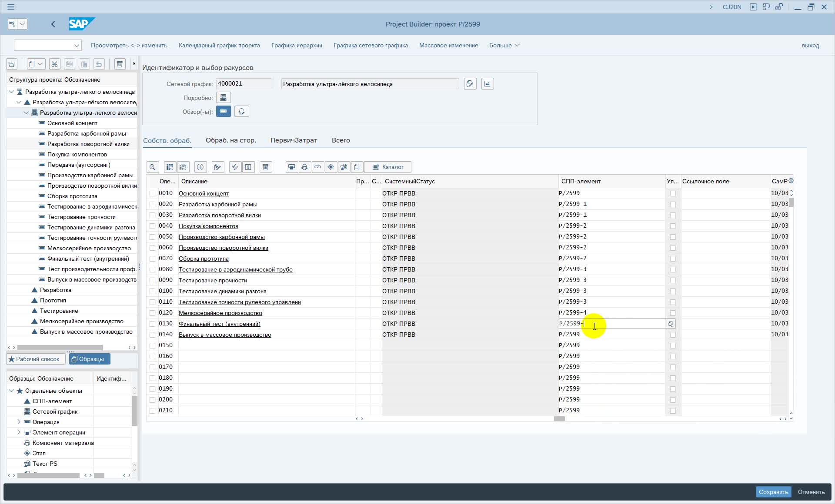Viewport: 835px width, 504px height.
Task: Click the Отменить button
Action: point(811,492)
